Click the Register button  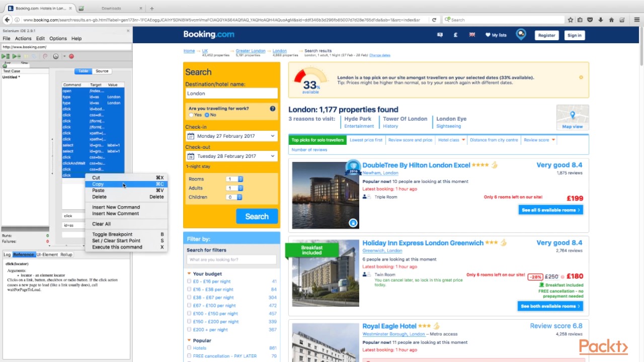tap(546, 35)
